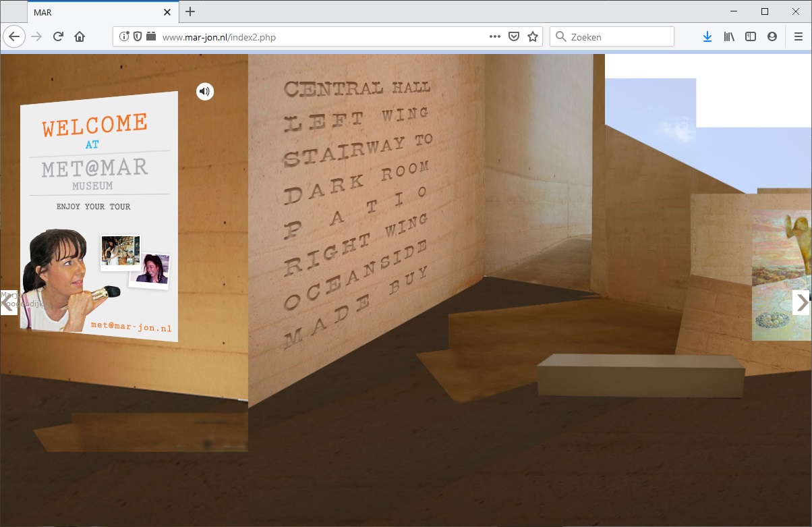Bookmark this page with the star
The height and width of the screenshot is (527, 812).
click(533, 37)
